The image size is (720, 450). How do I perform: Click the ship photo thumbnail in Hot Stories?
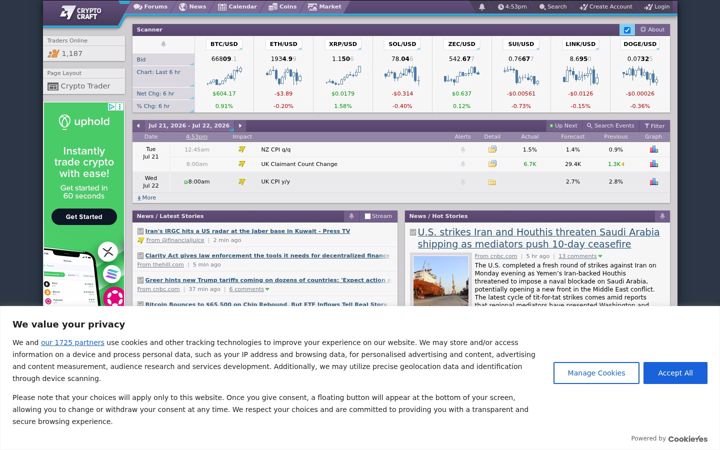(x=441, y=281)
